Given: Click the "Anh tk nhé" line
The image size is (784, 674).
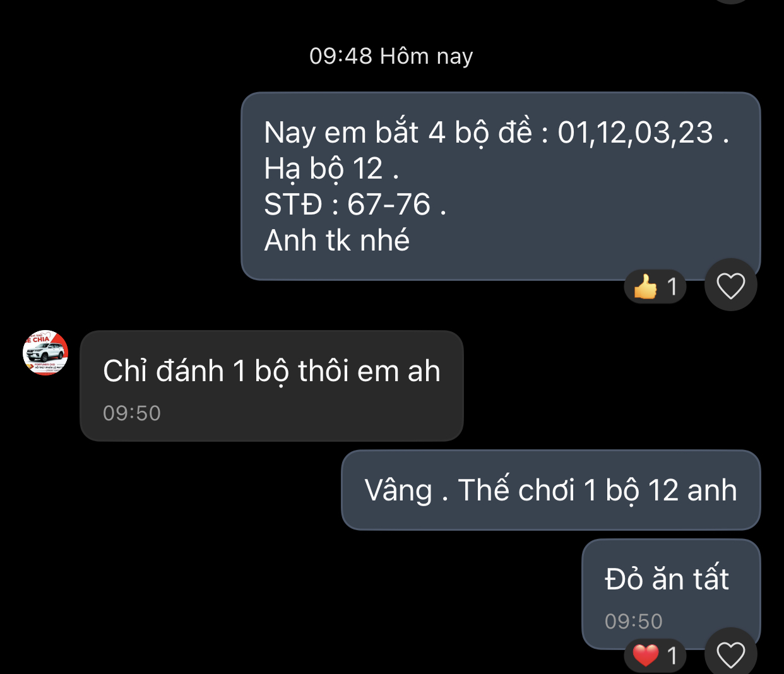Looking at the screenshot, I should point(337,240).
